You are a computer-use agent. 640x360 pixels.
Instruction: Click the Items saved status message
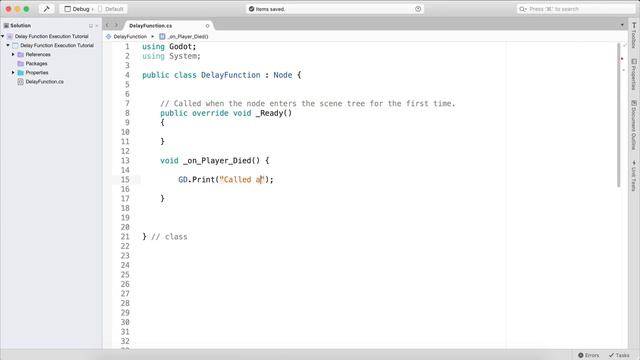[x=267, y=9]
